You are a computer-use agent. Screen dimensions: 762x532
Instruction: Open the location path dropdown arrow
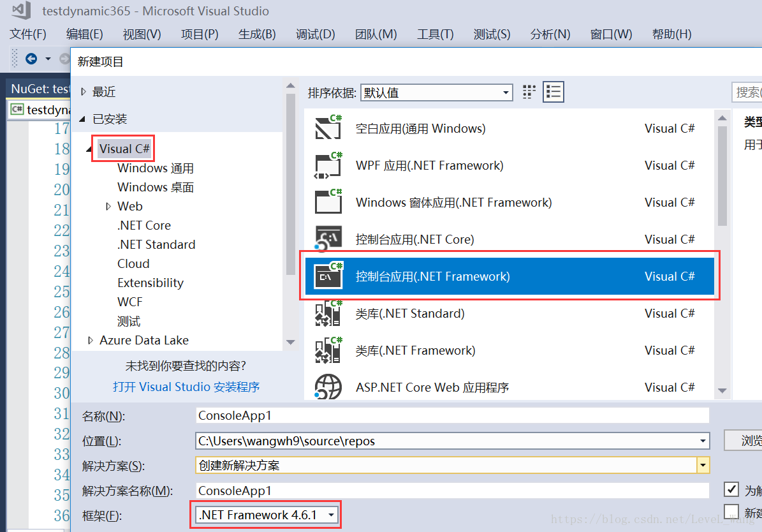[x=703, y=441]
